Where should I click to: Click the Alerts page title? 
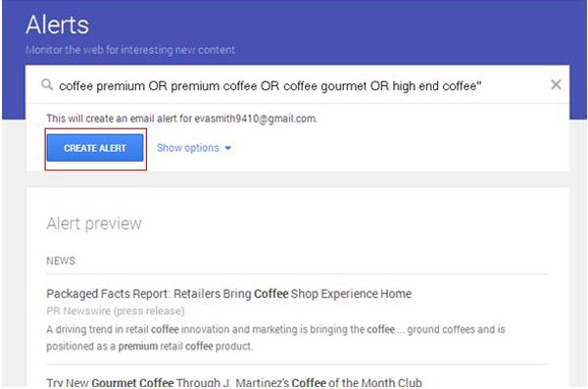click(x=58, y=25)
